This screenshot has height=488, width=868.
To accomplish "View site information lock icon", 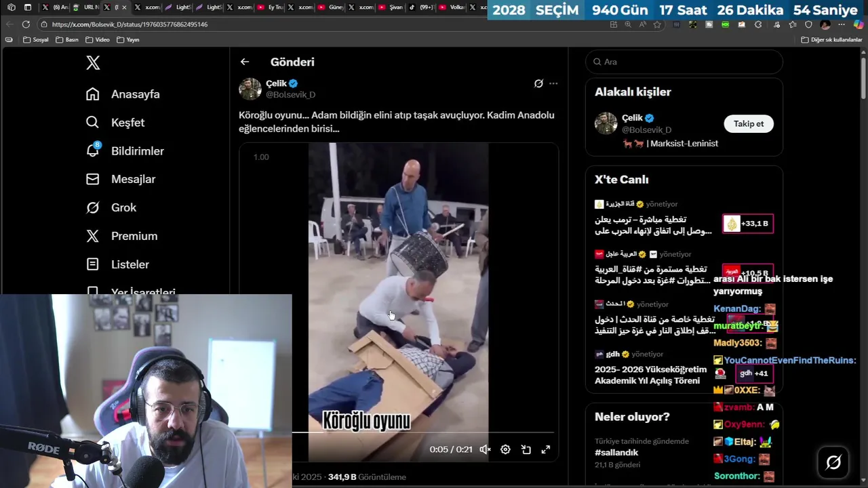I will pyautogui.click(x=43, y=24).
